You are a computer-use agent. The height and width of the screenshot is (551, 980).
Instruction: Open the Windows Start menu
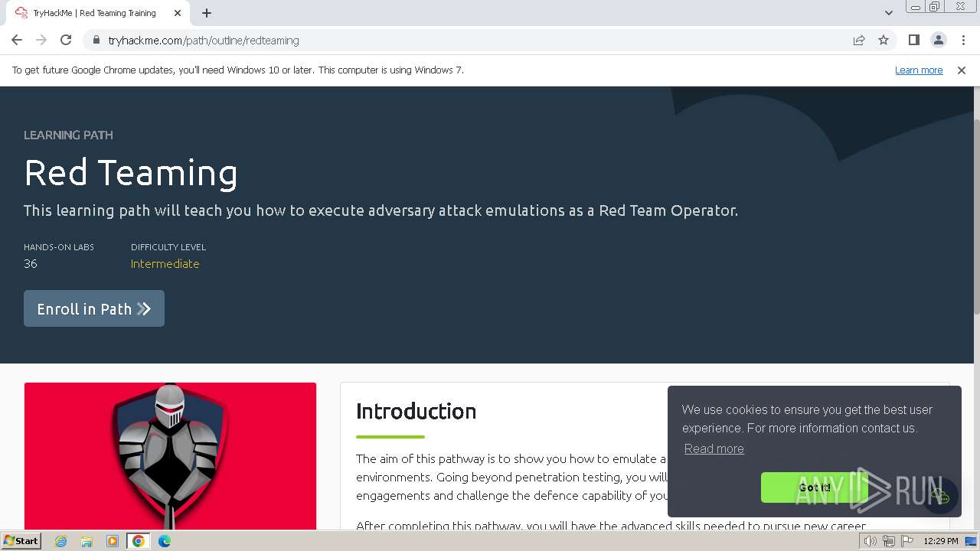coord(21,541)
